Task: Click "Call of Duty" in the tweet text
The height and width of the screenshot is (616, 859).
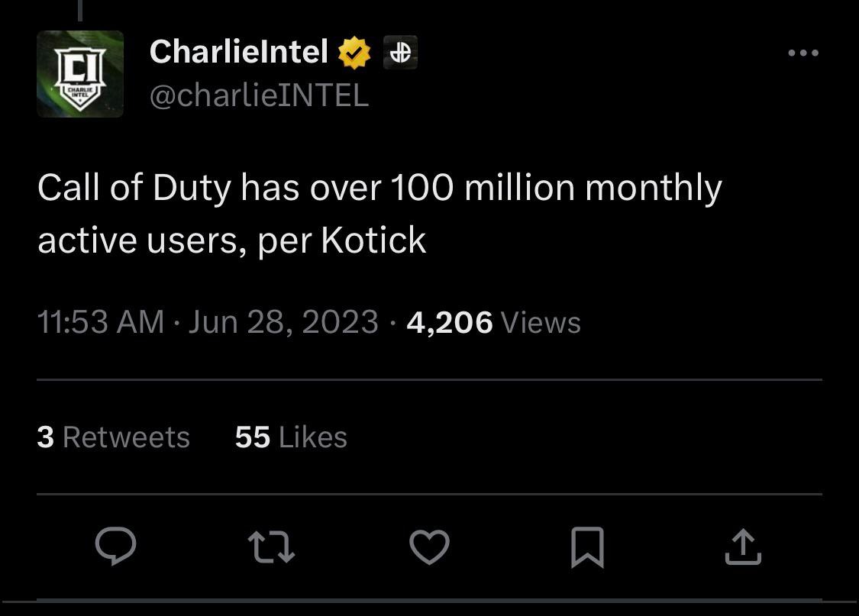Action: [x=134, y=188]
